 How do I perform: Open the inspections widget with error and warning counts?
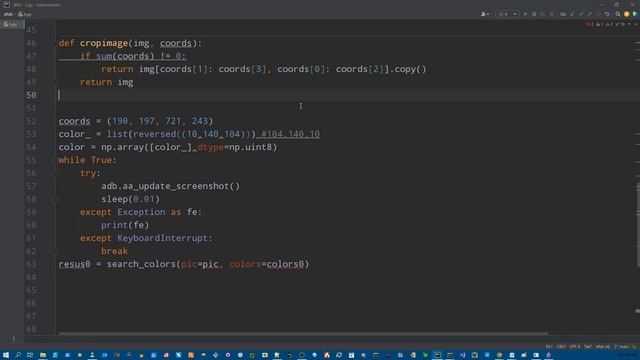[604, 24]
